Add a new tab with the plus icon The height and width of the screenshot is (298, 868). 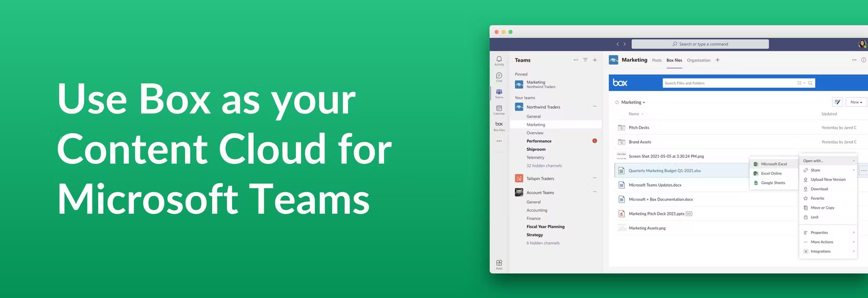click(x=718, y=60)
